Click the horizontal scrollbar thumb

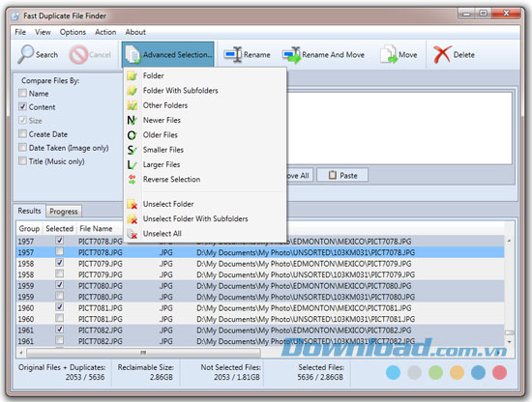click(x=143, y=353)
